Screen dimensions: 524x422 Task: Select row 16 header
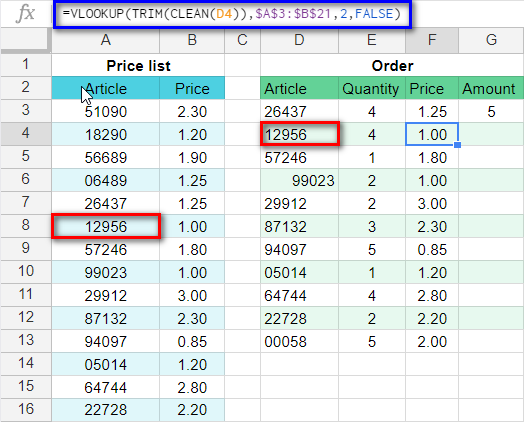(x=26, y=409)
